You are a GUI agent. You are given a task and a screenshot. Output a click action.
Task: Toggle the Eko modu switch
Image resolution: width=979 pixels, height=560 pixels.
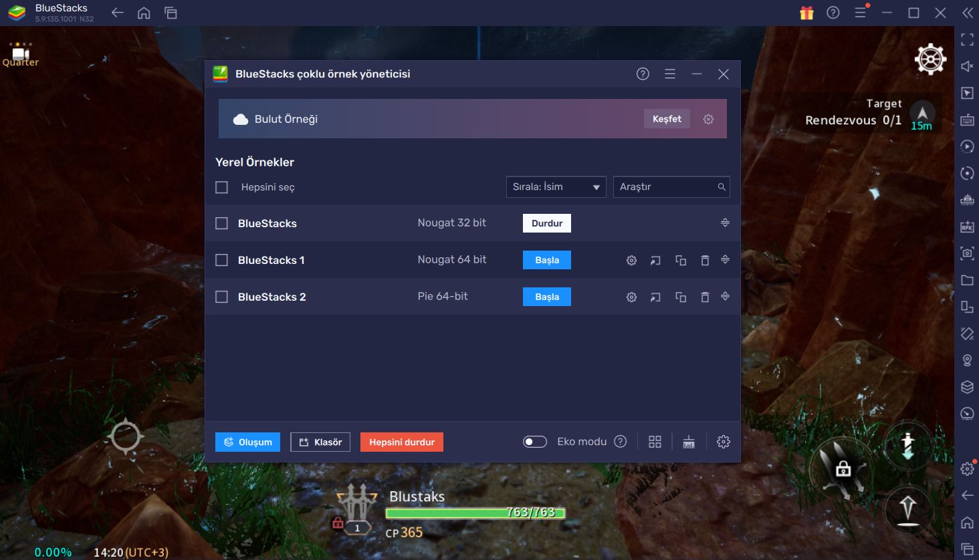[x=535, y=442]
